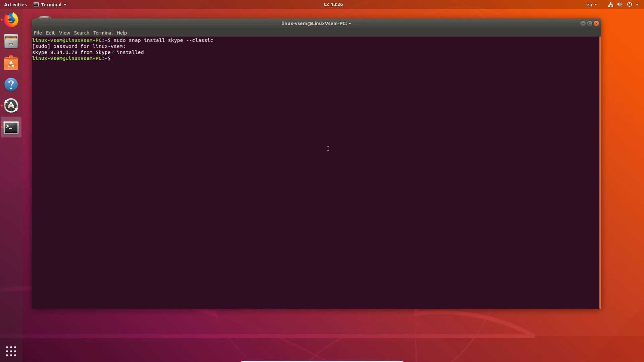Minimize the terminal window

pyautogui.click(x=583, y=23)
